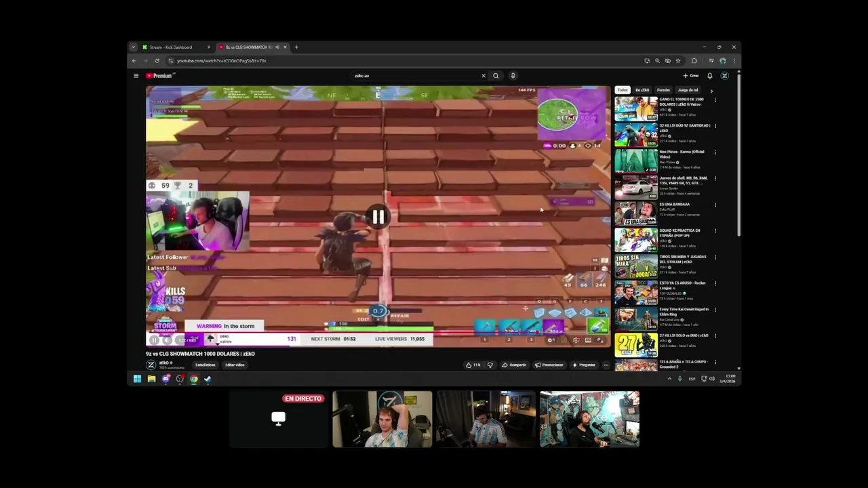Open 'GANÓ EL TORNEO DE 2500 DOLARES' video thumbnail
The height and width of the screenshot is (488, 868).
click(x=636, y=108)
